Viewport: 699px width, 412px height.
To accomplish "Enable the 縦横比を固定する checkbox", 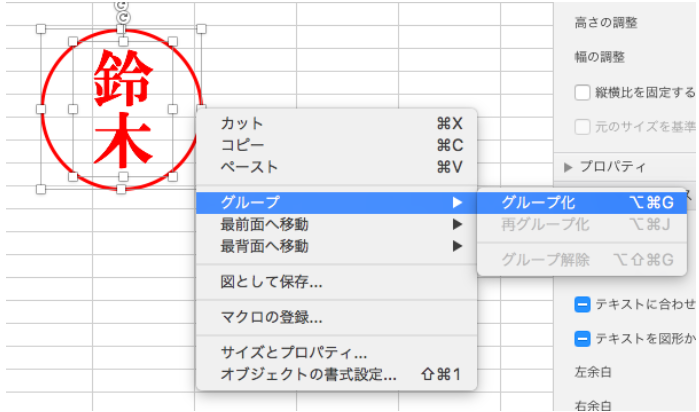I will 582,93.
